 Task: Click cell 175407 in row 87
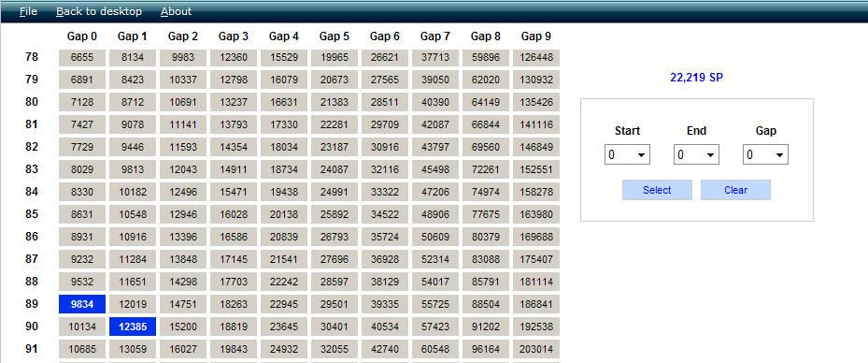(x=536, y=259)
